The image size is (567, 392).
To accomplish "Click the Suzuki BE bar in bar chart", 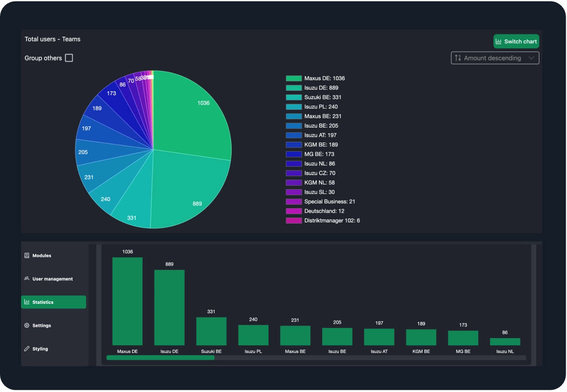I will [x=211, y=331].
